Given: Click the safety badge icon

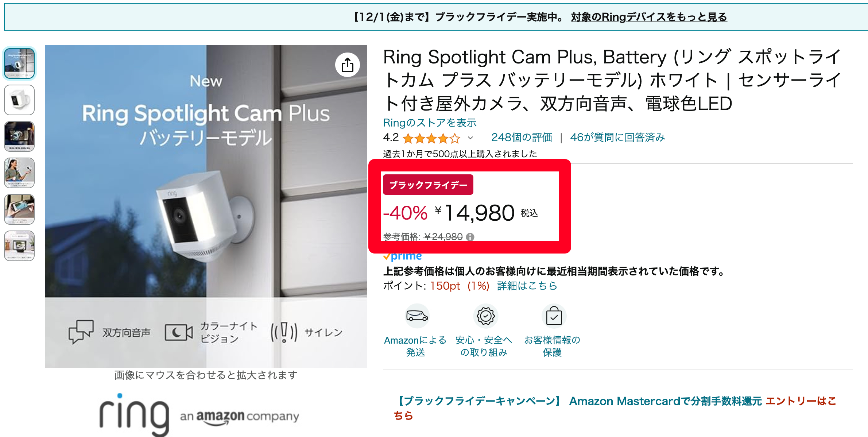Looking at the screenshot, I should pos(485,316).
